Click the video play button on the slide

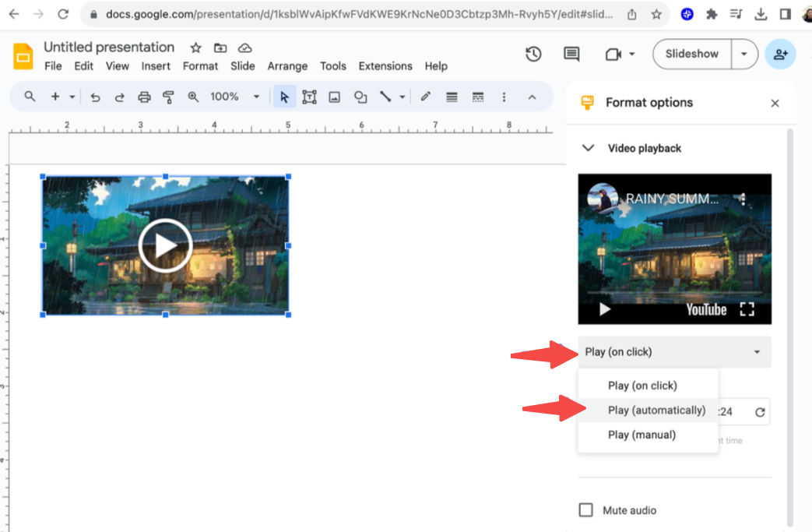[164, 245]
